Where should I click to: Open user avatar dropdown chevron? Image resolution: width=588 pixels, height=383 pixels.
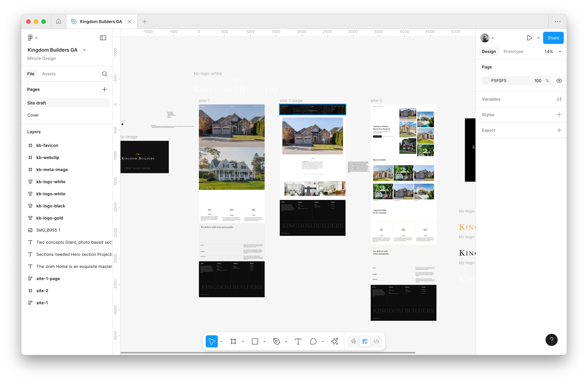(493, 38)
